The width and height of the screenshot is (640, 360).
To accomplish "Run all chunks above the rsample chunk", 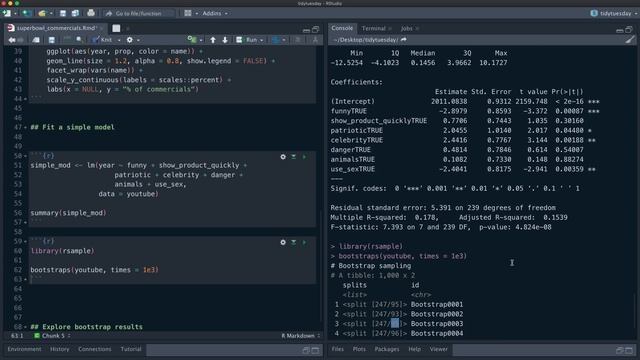I will tap(293, 242).
